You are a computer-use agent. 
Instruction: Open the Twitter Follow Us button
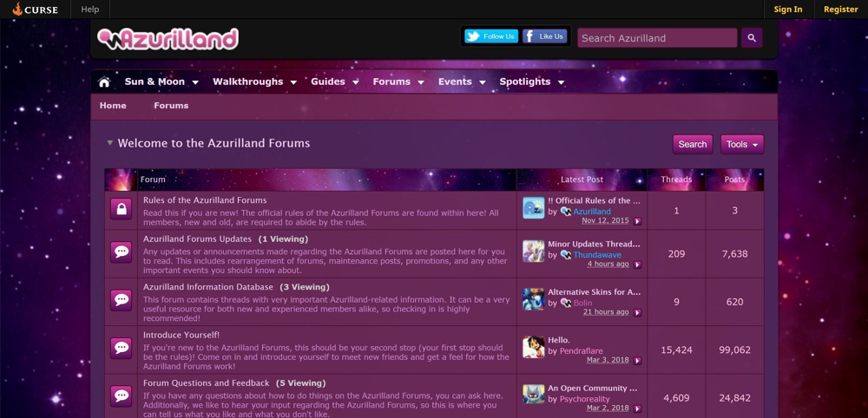pyautogui.click(x=491, y=36)
